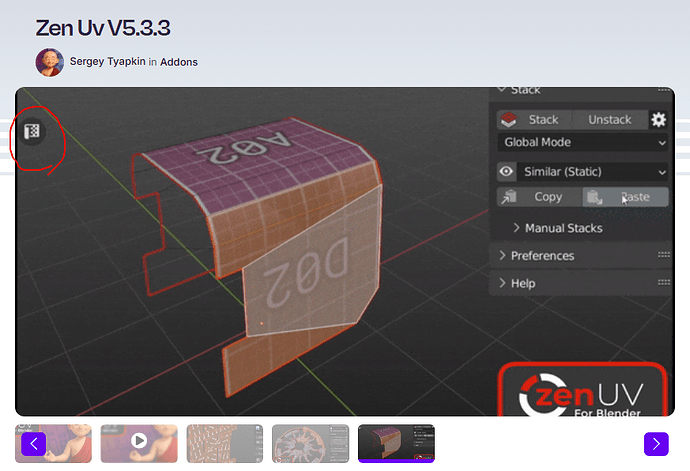This screenshot has height=471, width=690.
Task: Select the UV islands thumbnail
Action: point(224,443)
